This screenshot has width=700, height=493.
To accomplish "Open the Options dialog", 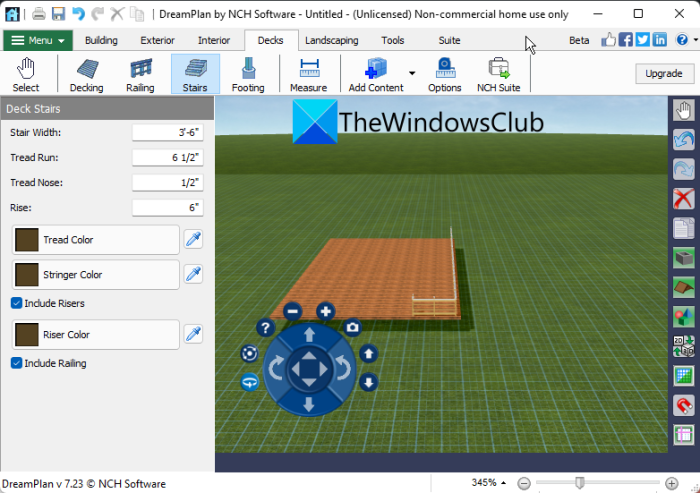I will 445,74.
